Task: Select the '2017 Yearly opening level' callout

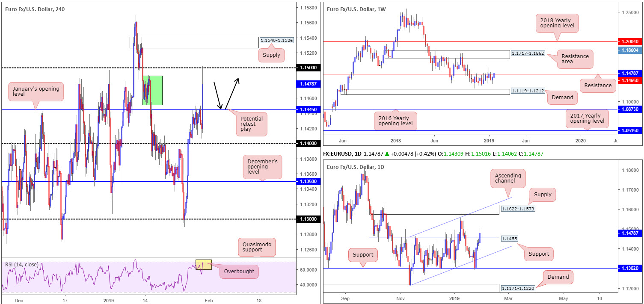Action: coord(586,118)
